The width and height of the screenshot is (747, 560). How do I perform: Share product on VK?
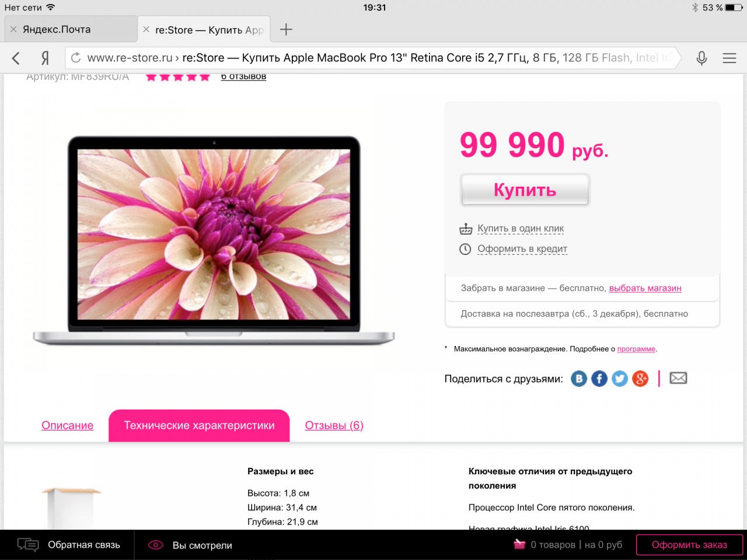pos(579,379)
